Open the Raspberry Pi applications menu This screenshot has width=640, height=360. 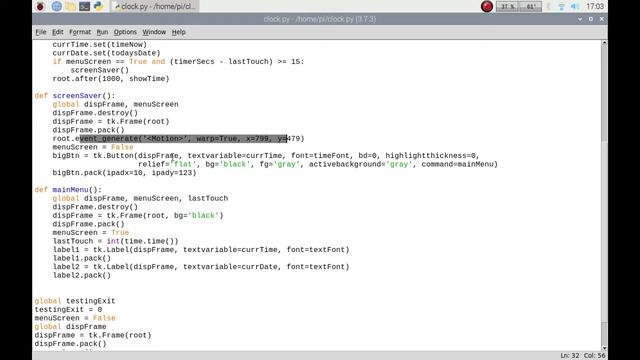click(x=40, y=6)
